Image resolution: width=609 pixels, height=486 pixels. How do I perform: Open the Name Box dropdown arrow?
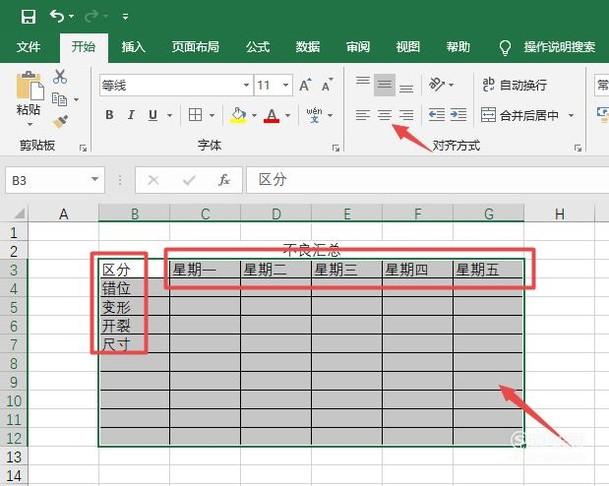pyautogui.click(x=94, y=179)
